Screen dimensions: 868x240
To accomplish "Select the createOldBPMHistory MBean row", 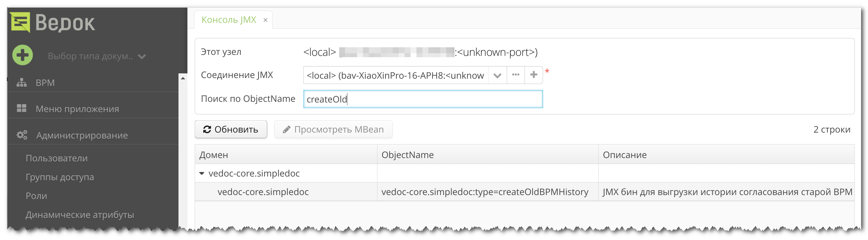I will pos(484,192).
